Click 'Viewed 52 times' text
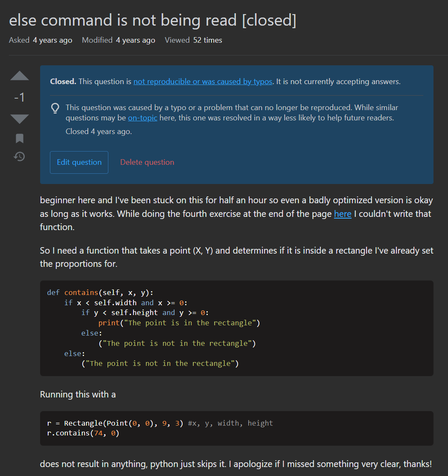 [194, 40]
